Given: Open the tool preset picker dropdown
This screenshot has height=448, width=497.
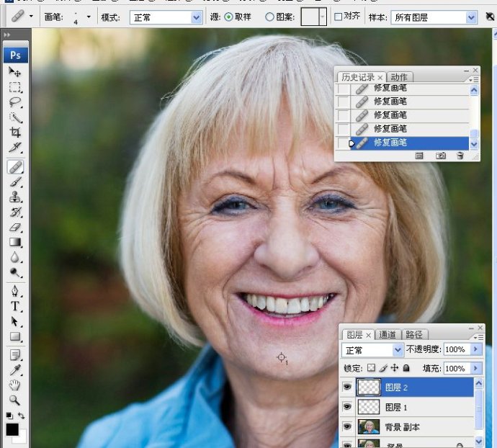Looking at the screenshot, I should (x=31, y=16).
